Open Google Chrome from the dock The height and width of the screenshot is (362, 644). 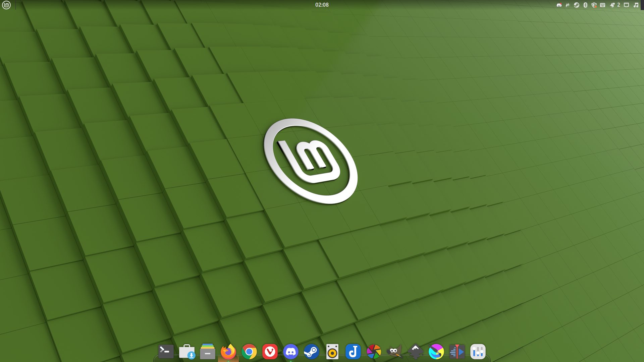(x=249, y=352)
